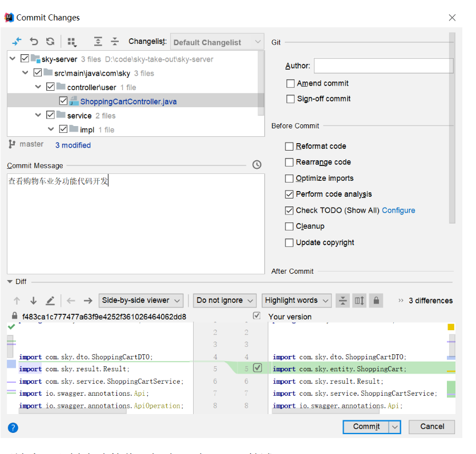Click the jump to source pencil icon
476x454 pixels.
point(50,301)
